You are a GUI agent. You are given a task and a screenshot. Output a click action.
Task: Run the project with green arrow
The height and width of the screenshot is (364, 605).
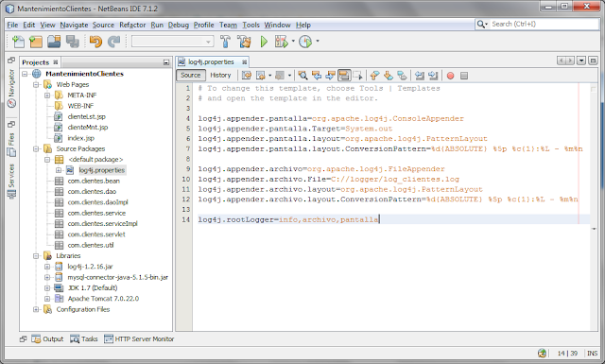coord(264,42)
